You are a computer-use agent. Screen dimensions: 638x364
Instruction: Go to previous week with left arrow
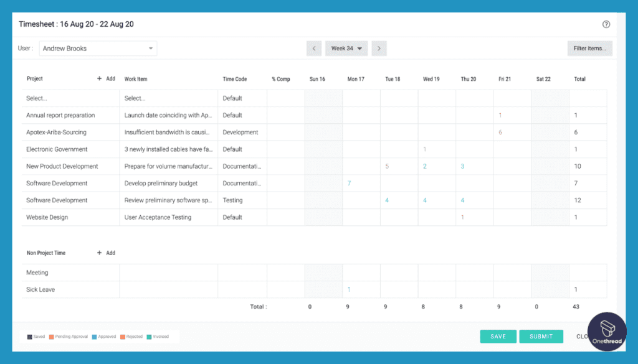(x=314, y=49)
